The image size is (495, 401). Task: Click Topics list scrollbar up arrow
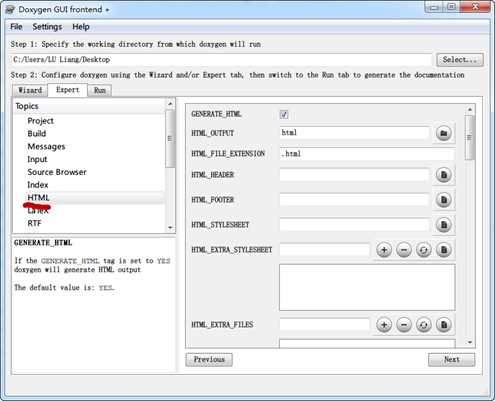pyautogui.click(x=170, y=104)
